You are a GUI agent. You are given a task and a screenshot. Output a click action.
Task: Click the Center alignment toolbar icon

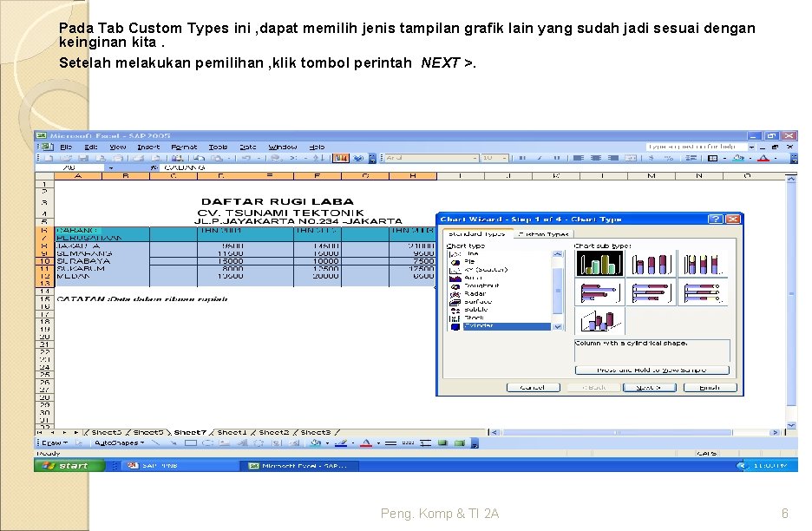[x=596, y=158]
